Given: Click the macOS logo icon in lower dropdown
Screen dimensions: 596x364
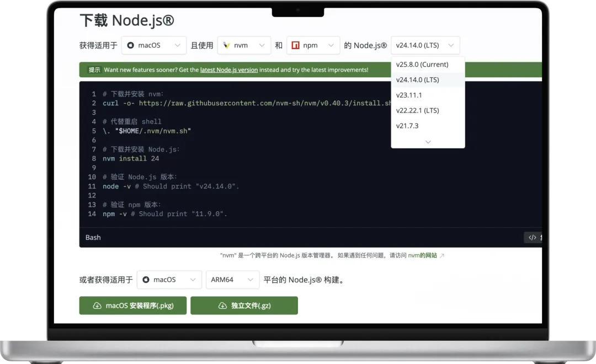Looking at the screenshot, I should pyautogui.click(x=146, y=280).
